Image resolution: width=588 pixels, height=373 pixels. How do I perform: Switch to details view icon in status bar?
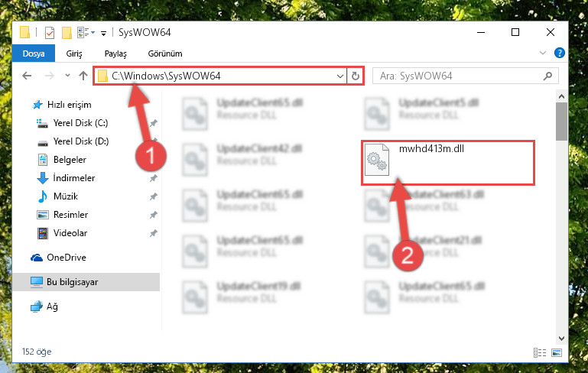coord(540,352)
